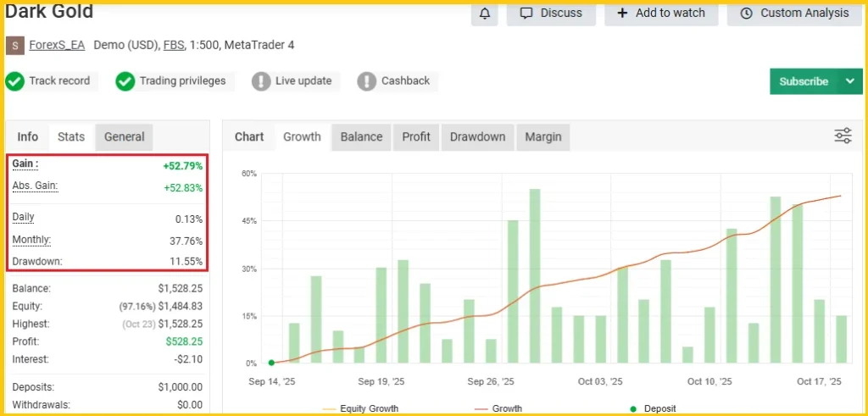Toggle Equity Growth legend item
868x416 pixels.
[359, 409]
